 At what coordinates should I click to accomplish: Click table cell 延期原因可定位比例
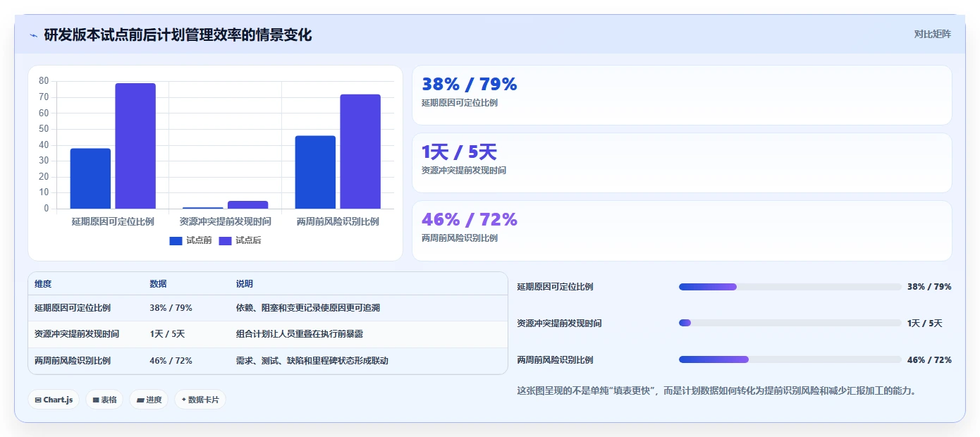[x=73, y=308]
